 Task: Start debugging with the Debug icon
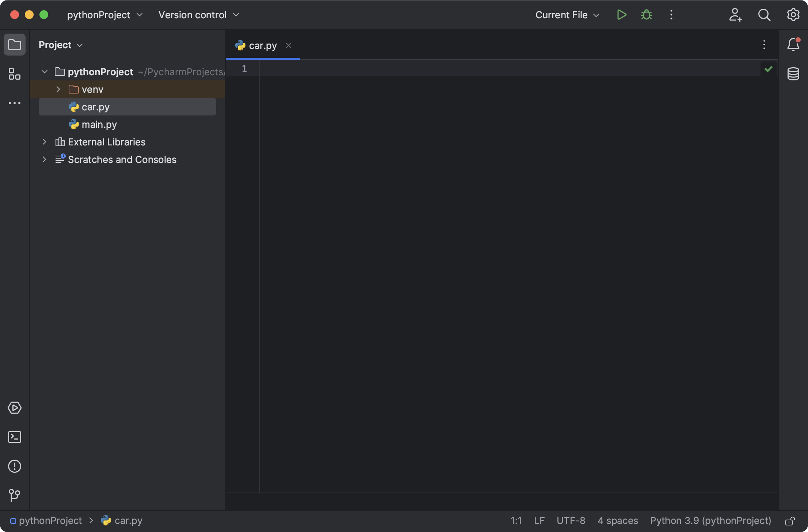tap(646, 15)
